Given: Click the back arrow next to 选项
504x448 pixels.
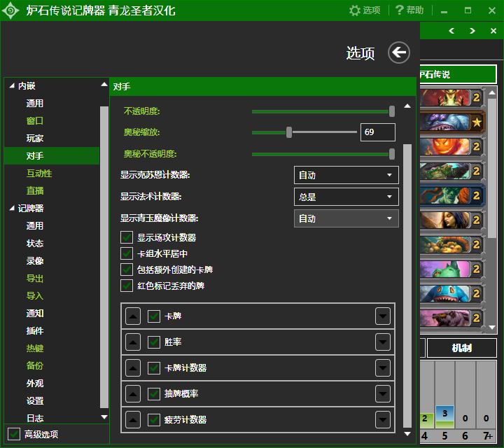Looking at the screenshot, I should pos(398,52).
